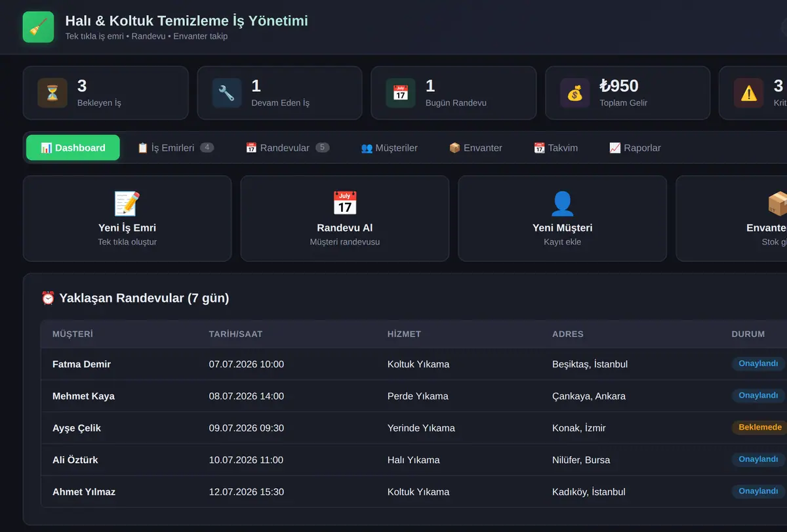Click the HİZMET column header
This screenshot has height=532, width=787.
coord(404,334)
